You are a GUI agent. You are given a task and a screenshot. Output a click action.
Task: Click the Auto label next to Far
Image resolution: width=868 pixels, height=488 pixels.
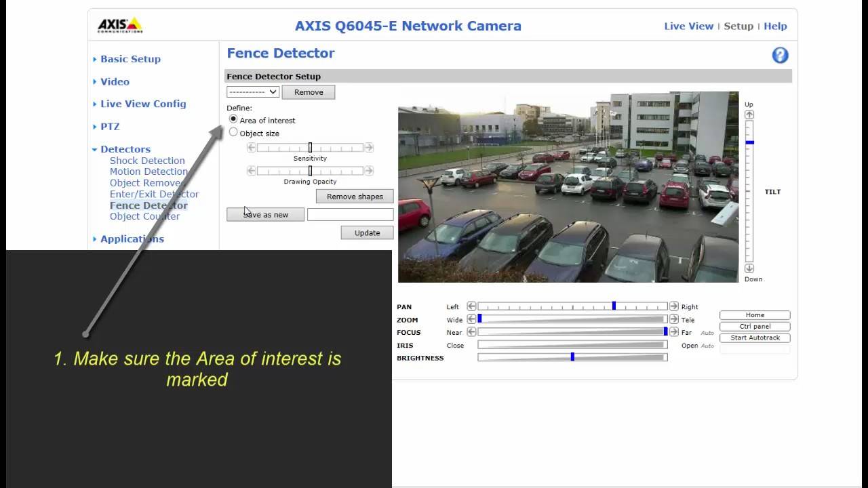[x=707, y=333]
